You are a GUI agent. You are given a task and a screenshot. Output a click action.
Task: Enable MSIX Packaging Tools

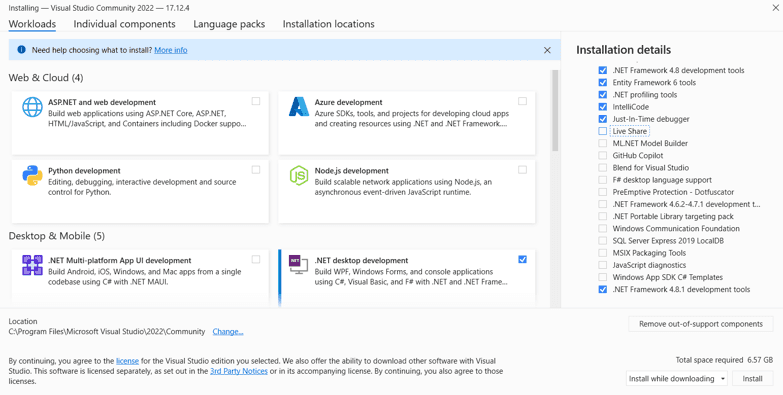(x=603, y=253)
